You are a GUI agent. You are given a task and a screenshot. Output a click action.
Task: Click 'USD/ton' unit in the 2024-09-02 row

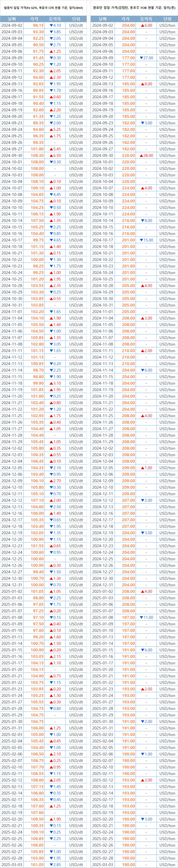167,25
